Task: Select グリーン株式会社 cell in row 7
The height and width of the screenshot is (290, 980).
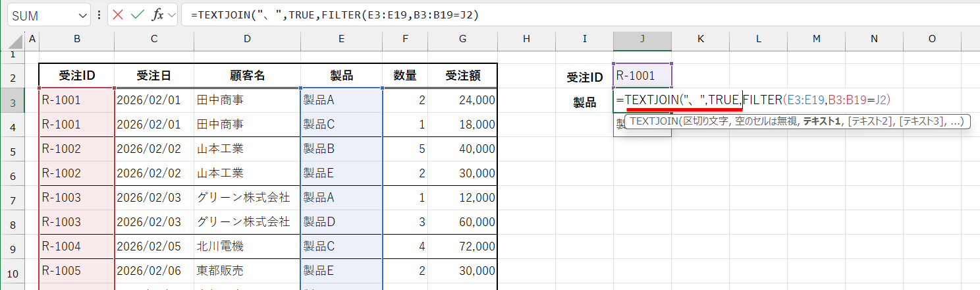Action: point(247,198)
